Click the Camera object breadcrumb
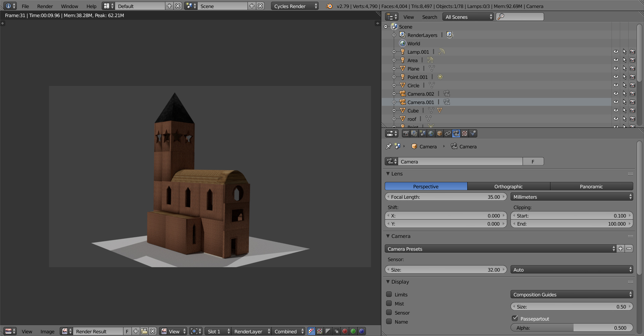This screenshot has width=644, height=336. pos(424,146)
